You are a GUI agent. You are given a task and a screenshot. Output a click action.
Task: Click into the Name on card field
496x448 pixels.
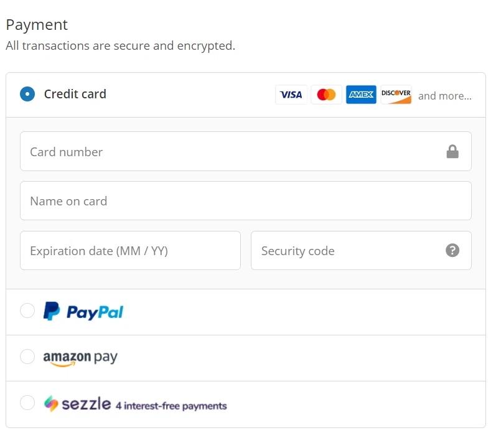[245, 200]
